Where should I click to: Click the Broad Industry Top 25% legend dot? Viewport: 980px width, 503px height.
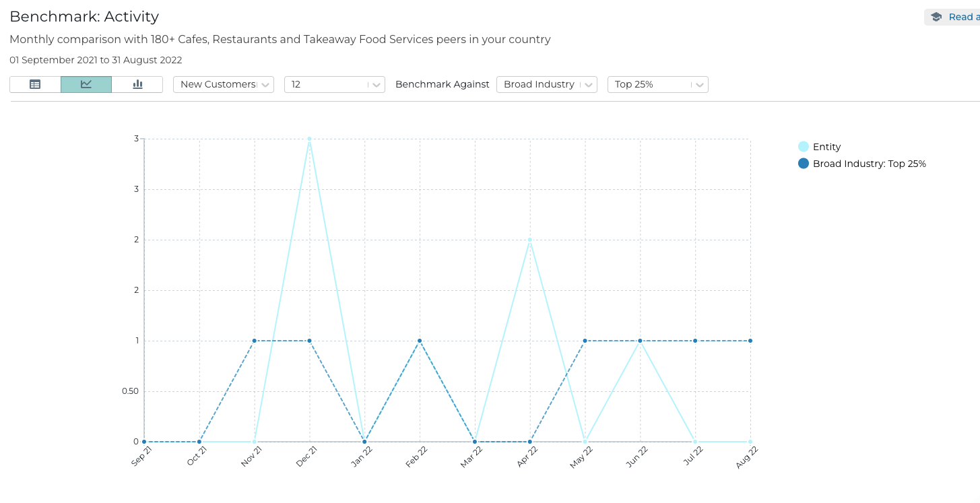802,163
